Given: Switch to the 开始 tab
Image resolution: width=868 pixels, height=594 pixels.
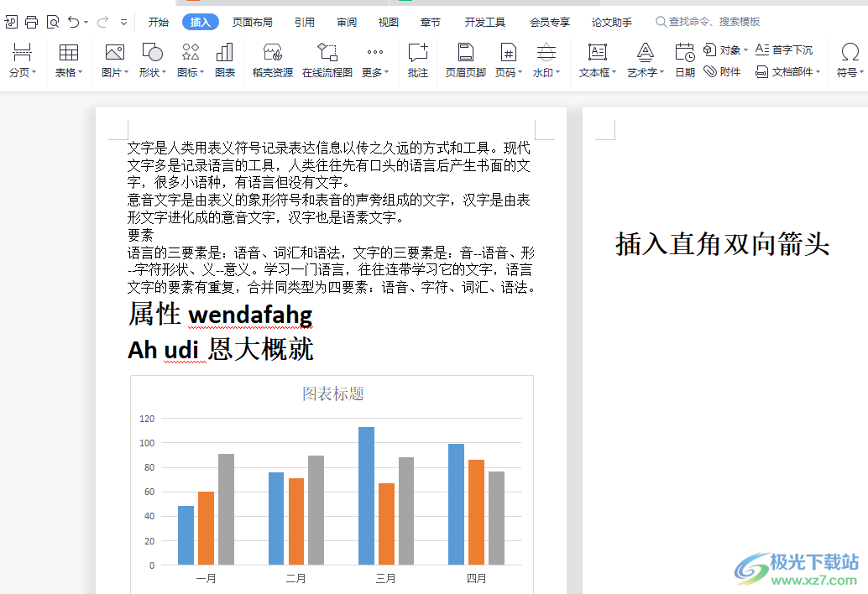Looking at the screenshot, I should coord(159,22).
